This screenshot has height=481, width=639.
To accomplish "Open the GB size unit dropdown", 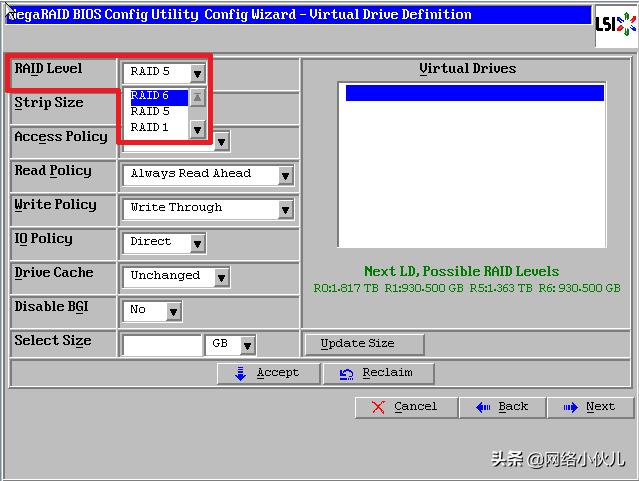I will 246,346.
